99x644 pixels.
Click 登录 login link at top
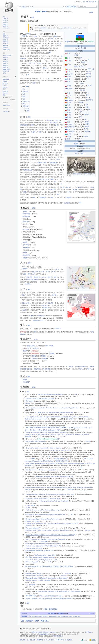(x=96, y=2)
